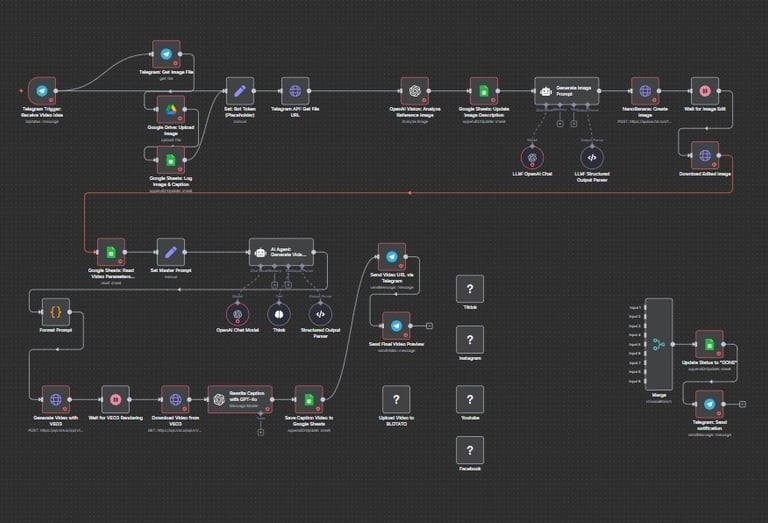Open Save Caption Video to Google Sheets node
This screenshot has height=523, width=768.
coord(309,400)
